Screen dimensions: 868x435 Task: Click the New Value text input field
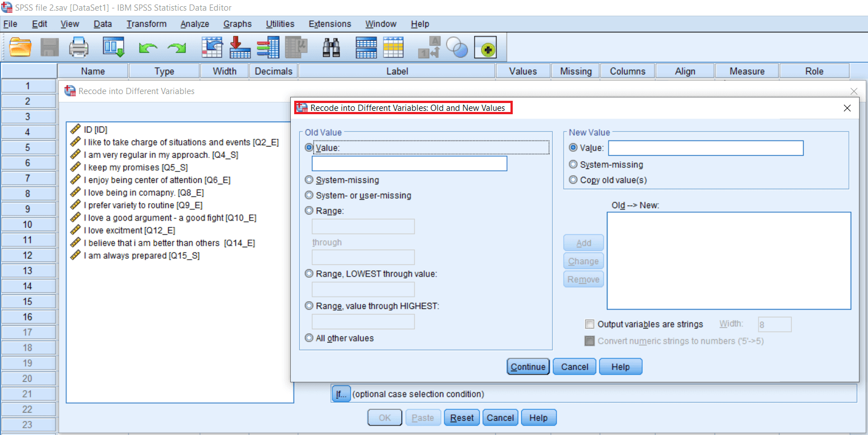(x=706, y=148)
